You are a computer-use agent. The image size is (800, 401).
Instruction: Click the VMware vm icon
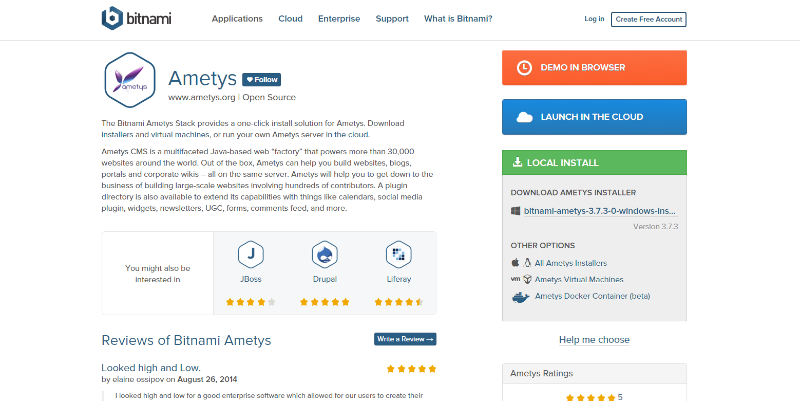515,279
